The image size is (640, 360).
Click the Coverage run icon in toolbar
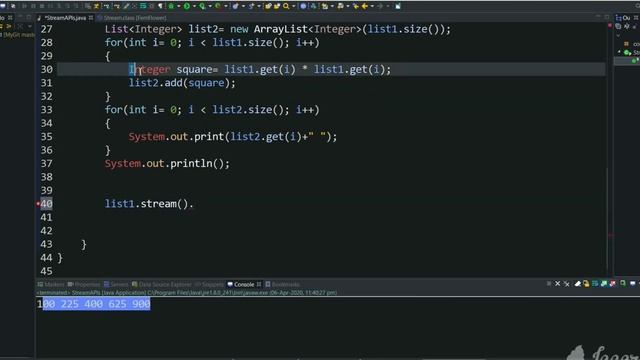click(202, 6)
